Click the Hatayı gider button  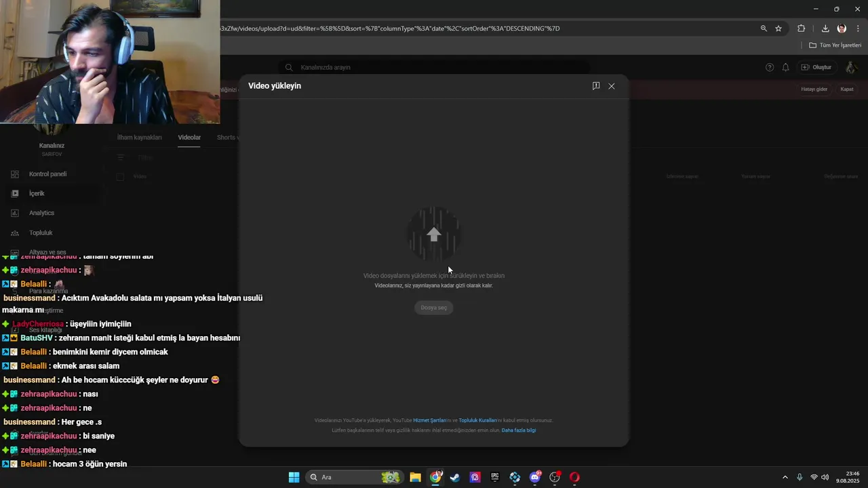click(x=814, y=89)
